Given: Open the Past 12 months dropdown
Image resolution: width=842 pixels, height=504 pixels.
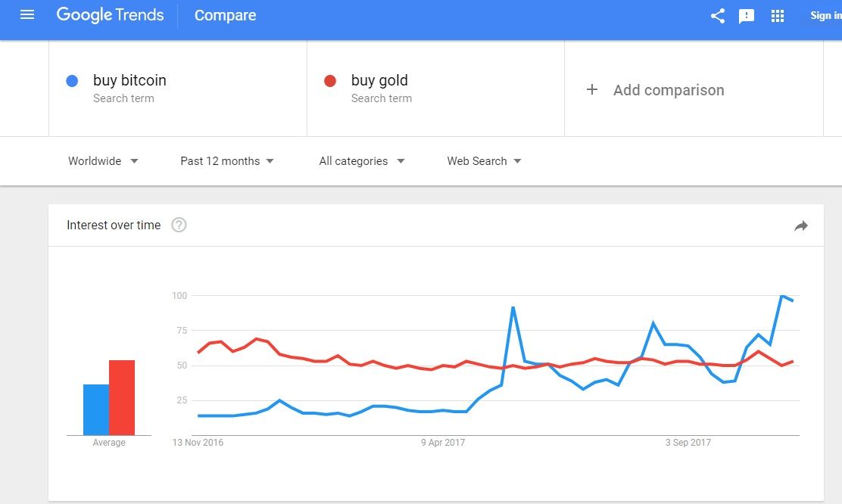Looking at the screenshot, I should point(227,161).
